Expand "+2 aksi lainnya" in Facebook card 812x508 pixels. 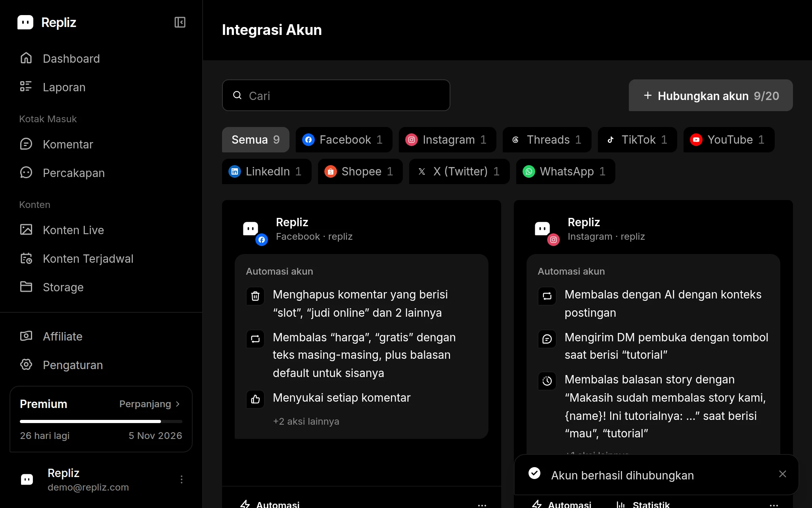[306, 421]
